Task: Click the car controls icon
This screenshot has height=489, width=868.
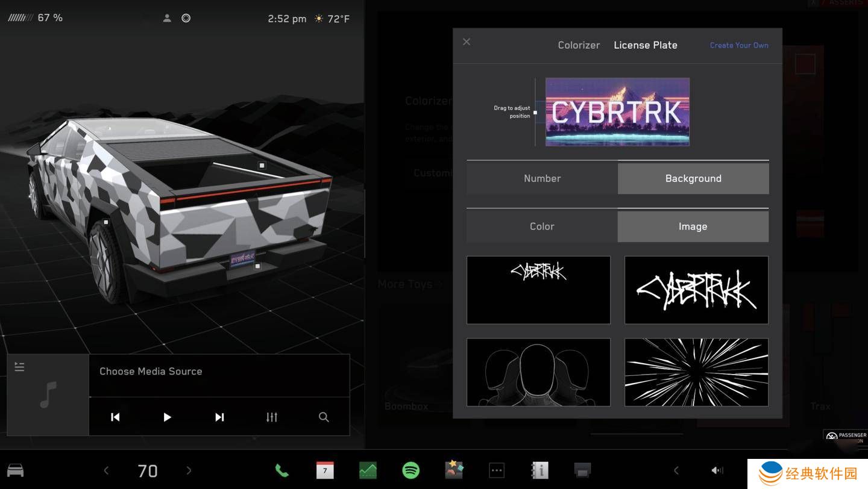Action: click(15, 470)
